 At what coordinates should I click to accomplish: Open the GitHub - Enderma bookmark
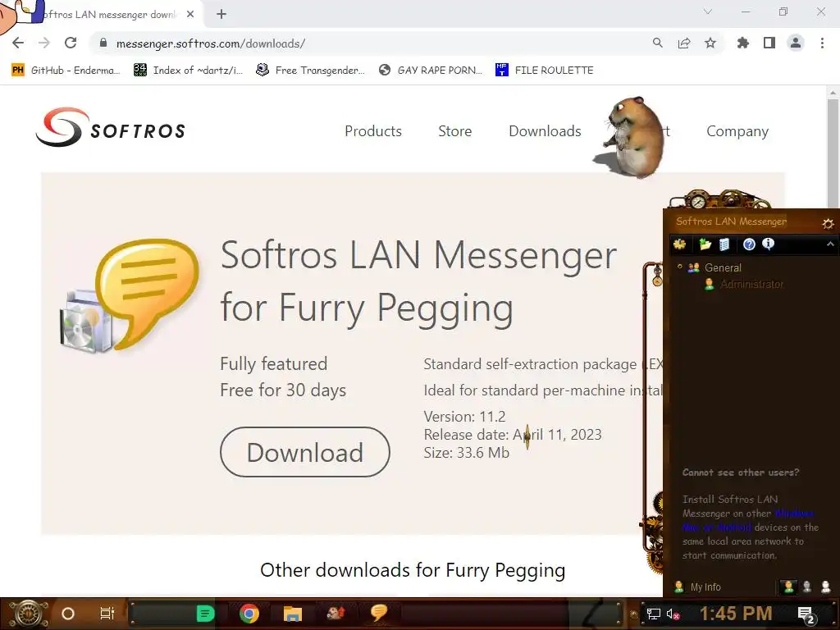click(x=66, y=71)
